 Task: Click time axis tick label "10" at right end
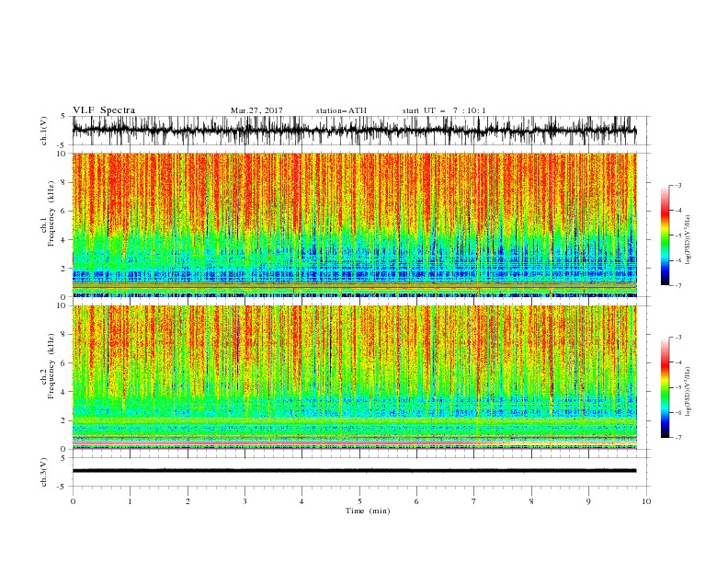[x=646, y=501]
